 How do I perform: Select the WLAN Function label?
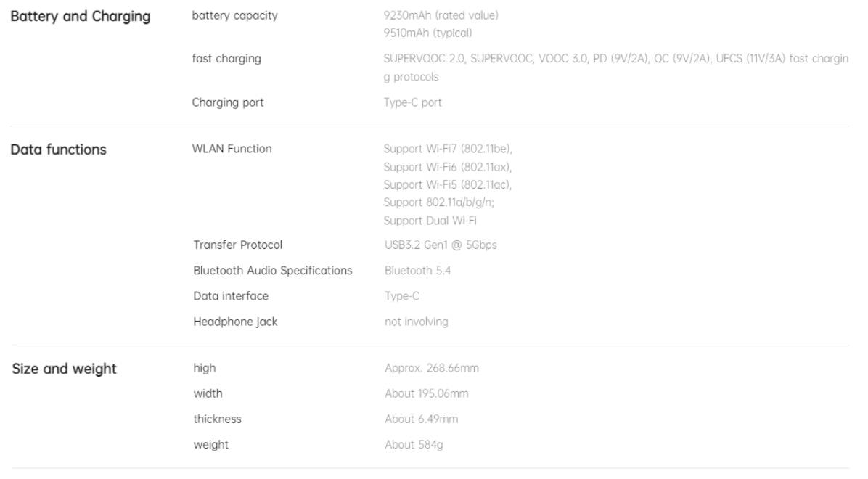point(232,149)
